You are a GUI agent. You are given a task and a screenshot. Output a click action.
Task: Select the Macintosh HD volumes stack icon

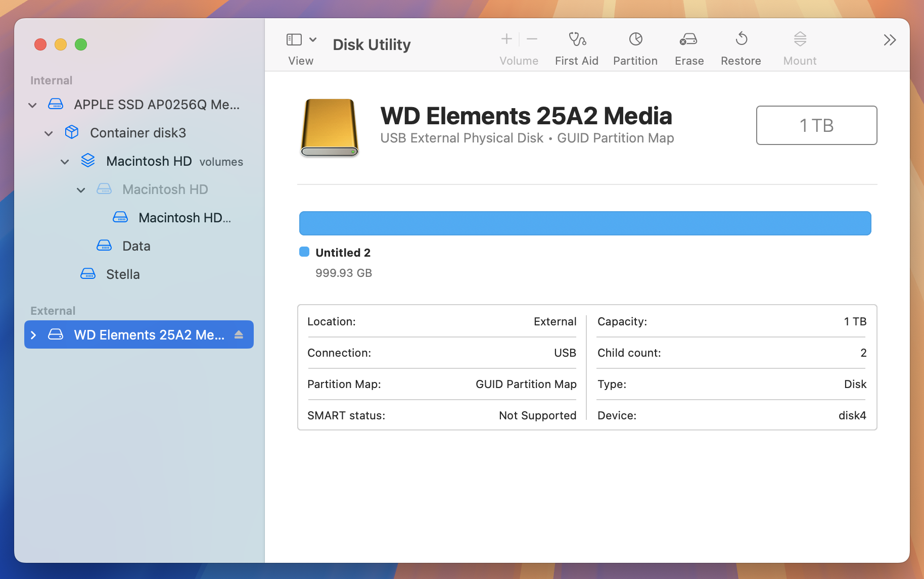click(88, 161)
